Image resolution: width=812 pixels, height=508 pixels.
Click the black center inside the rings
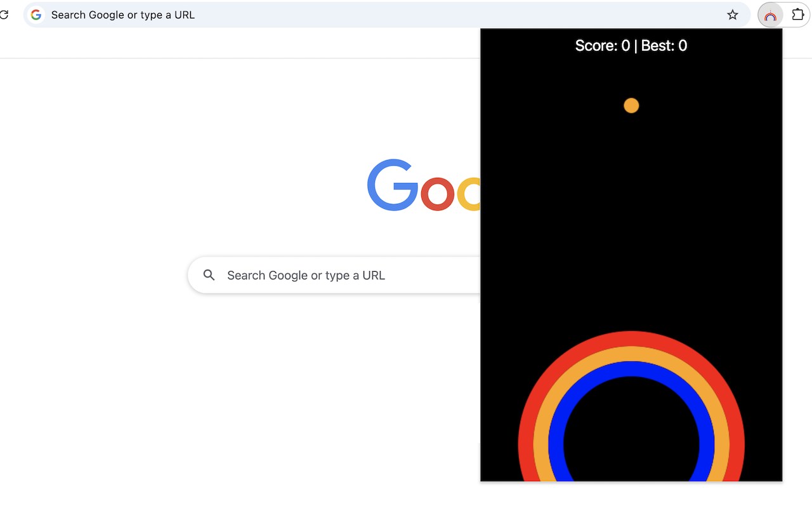[631, 438]
